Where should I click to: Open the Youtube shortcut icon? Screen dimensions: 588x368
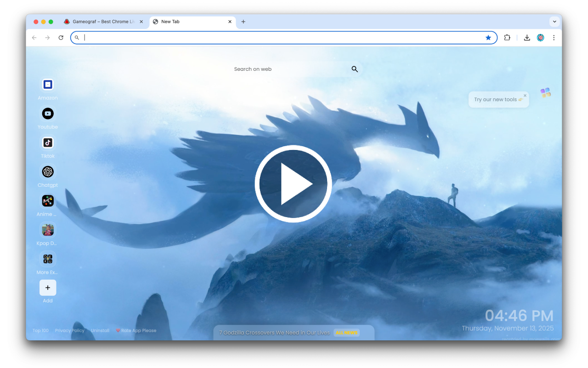(48, 114)
